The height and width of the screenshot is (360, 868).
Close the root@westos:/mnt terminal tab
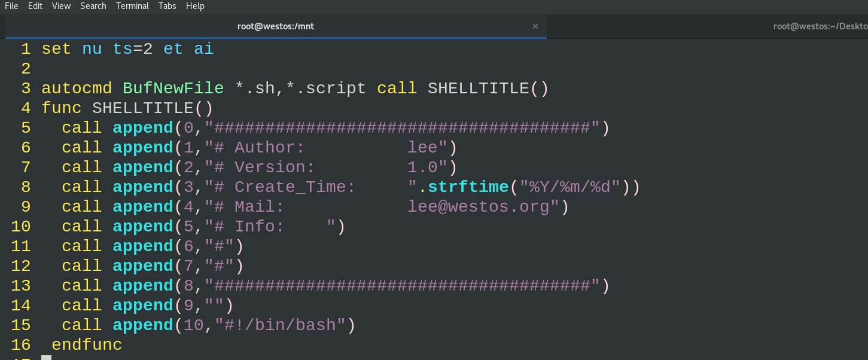(535, 26)
